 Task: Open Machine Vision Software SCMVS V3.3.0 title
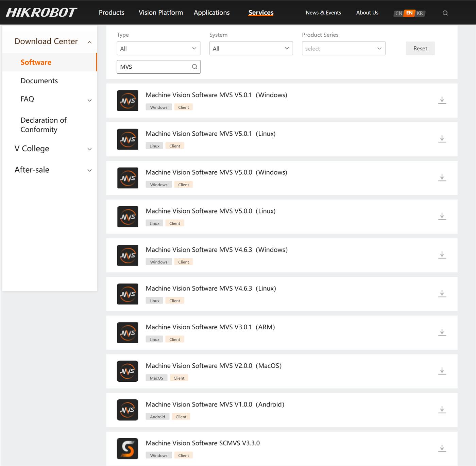(203, 443)
